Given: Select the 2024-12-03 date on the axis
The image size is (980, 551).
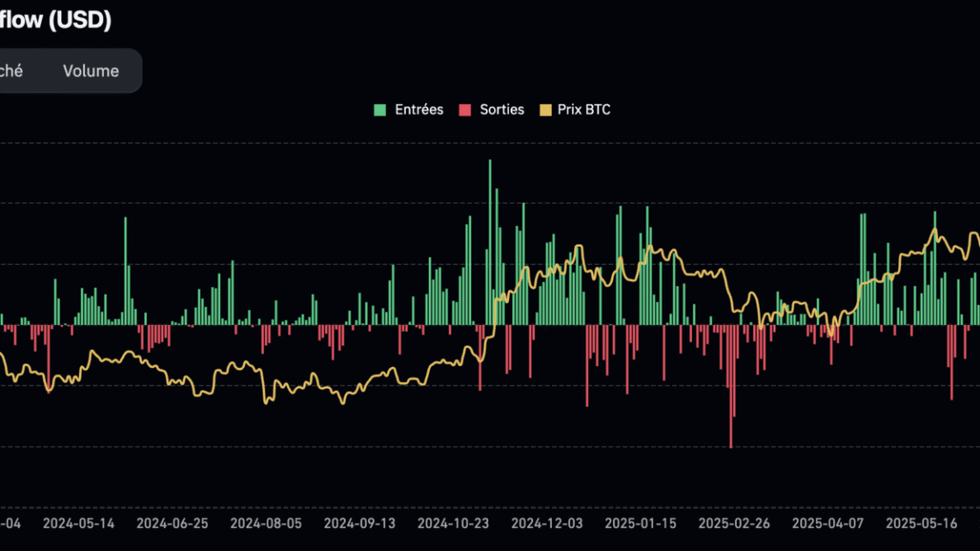Looking at the screenshot, I should pos(546,522).
